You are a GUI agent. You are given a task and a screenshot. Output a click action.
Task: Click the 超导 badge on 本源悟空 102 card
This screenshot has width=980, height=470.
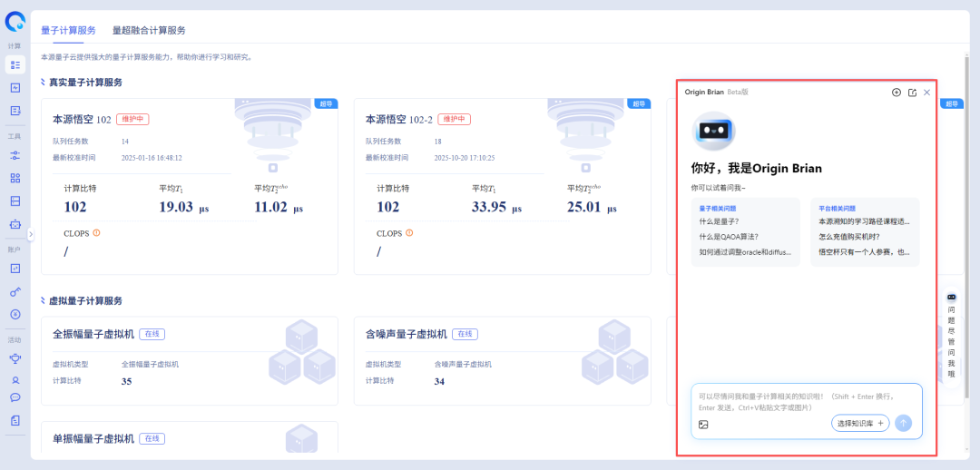(x=327, y=103)
